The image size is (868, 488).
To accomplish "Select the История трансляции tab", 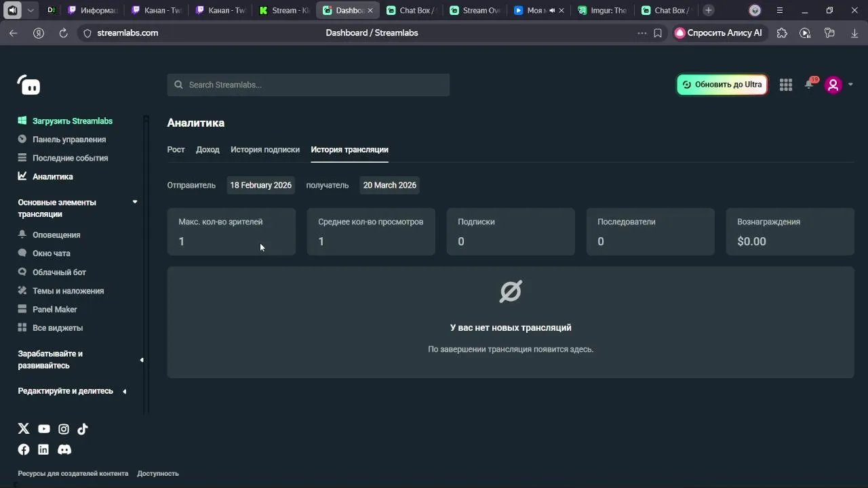I will tap(350, 150).
